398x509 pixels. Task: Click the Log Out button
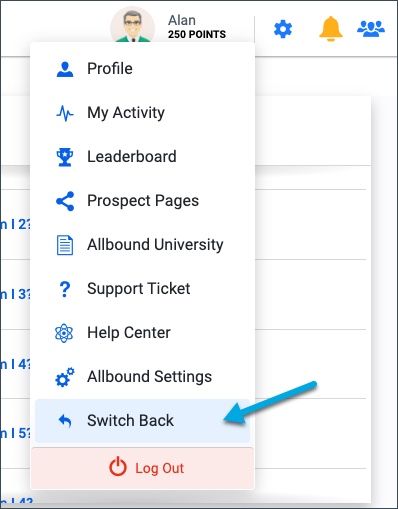coord(142,468)
